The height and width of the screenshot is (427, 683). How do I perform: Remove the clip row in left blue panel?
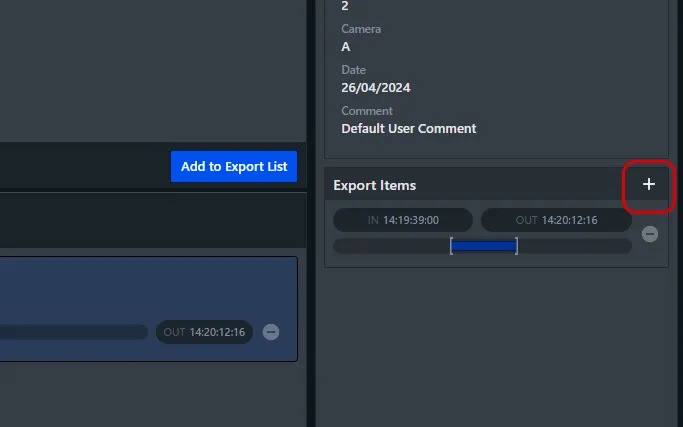pos(270,332)
